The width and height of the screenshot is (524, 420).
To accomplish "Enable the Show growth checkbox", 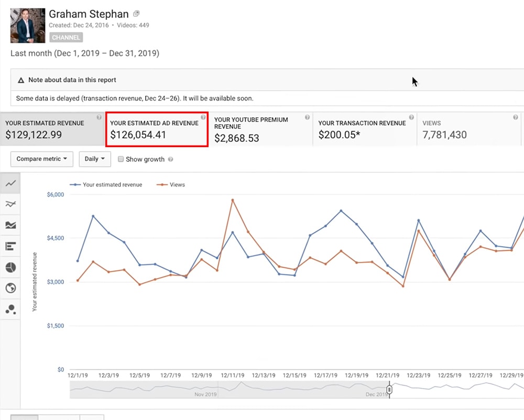I will 121,159.
